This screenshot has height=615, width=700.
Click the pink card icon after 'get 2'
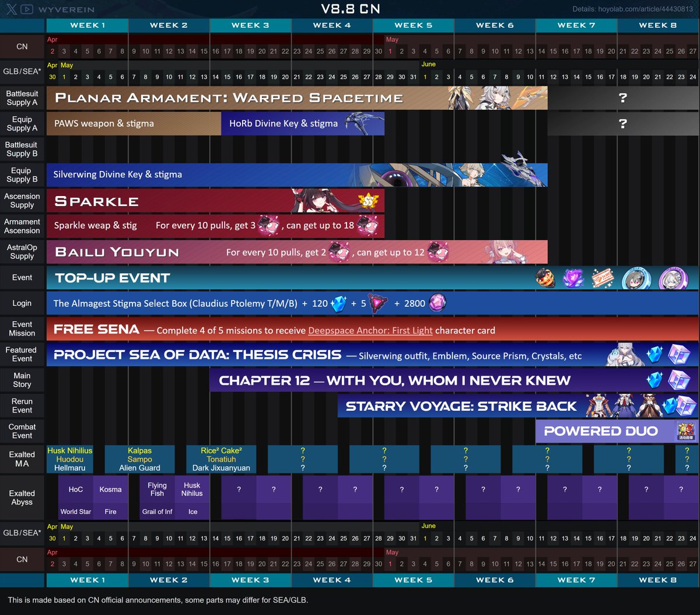(x=339, y=252)
